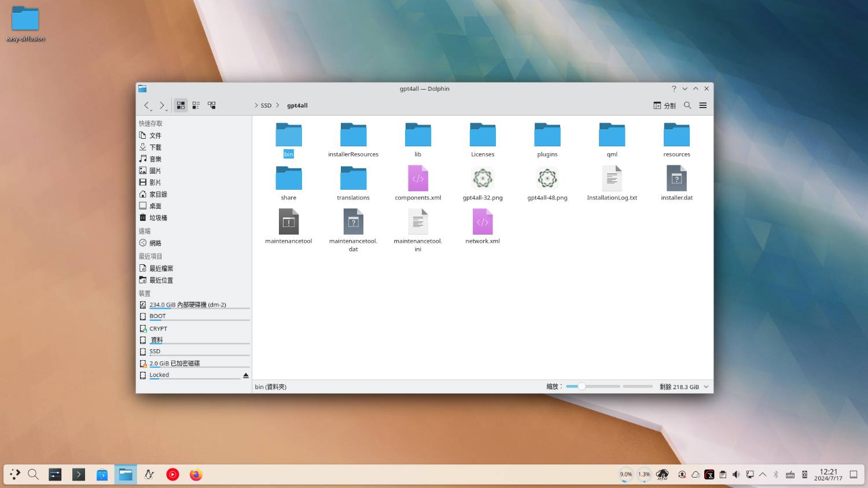The image size is (868, 488).
Task: Select the maintenancetool executable
Action: (289, 226)
